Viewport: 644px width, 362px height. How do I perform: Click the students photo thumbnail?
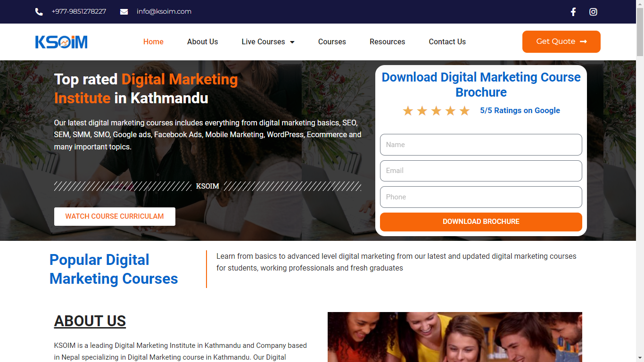(455, 337)
